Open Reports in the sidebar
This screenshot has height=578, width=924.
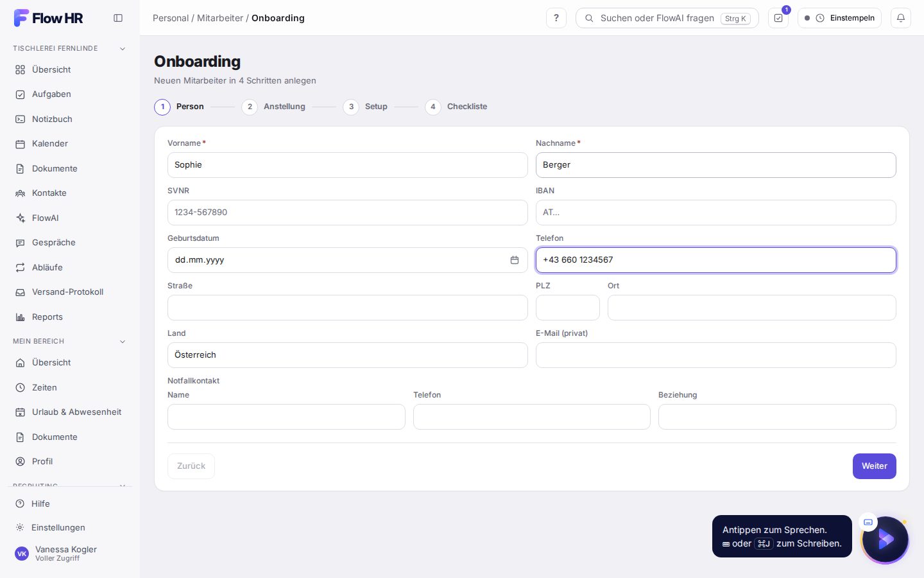click(x=70, y=317)
